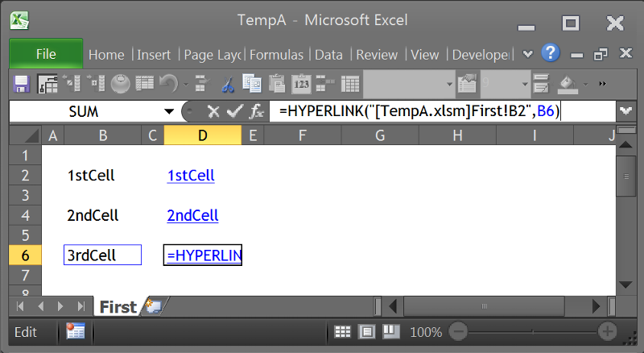Restore the workbook window button in ribbon
This screenshot has height=353, width=644.
coord(601,54)
